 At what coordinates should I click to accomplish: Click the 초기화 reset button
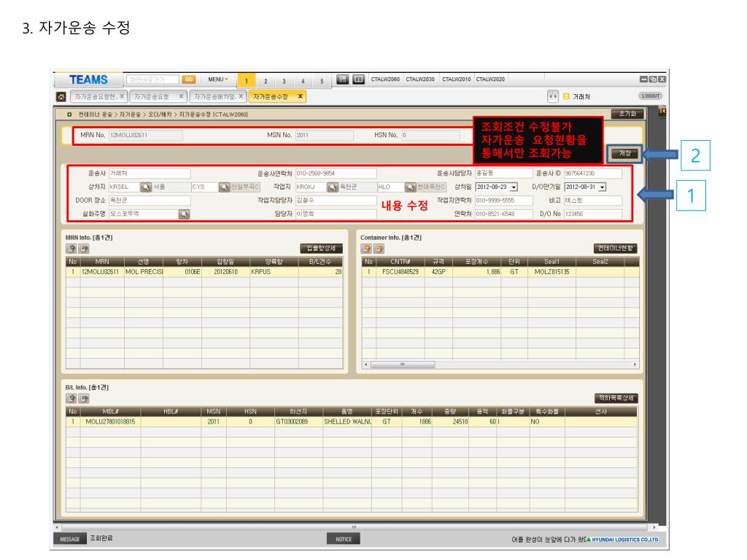point(627,114)
